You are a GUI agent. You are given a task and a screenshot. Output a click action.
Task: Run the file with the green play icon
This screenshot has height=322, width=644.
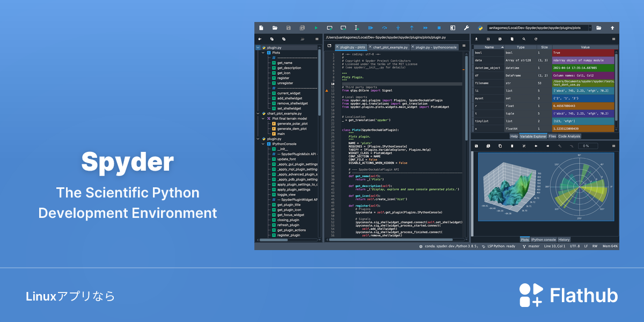pos(316,27)
